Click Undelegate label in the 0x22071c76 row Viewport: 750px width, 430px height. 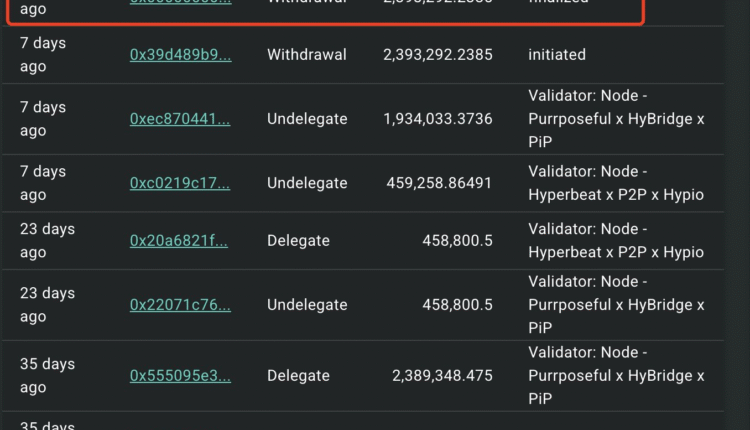pyautogui.click(x=307, y=305)
